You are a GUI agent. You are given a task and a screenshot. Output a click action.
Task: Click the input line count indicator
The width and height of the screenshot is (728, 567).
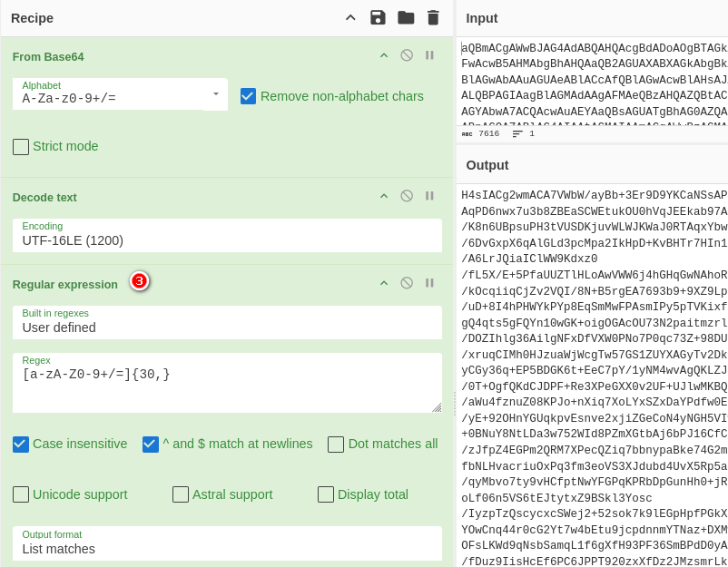[x=523, y=133]
